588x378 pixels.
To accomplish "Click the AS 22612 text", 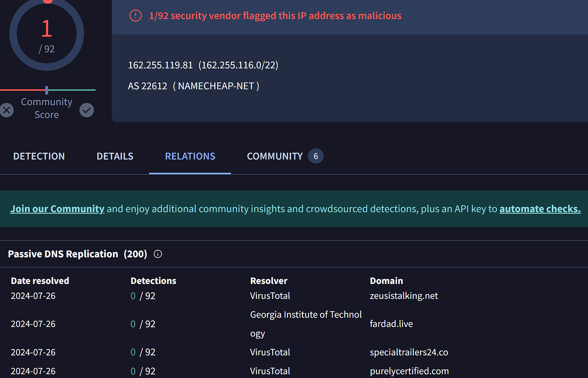I will point(147,86).
